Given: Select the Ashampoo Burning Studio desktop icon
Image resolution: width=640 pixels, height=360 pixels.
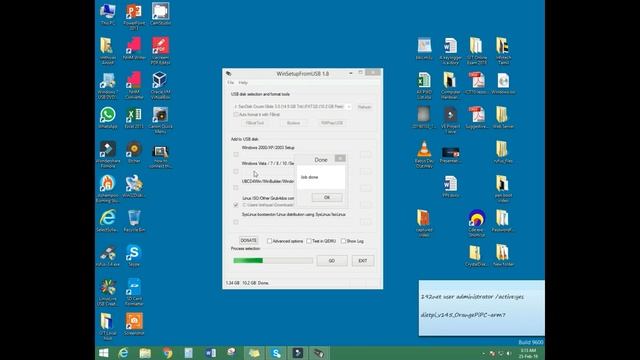Looking at the screenshot, I should tap(107, 189).
